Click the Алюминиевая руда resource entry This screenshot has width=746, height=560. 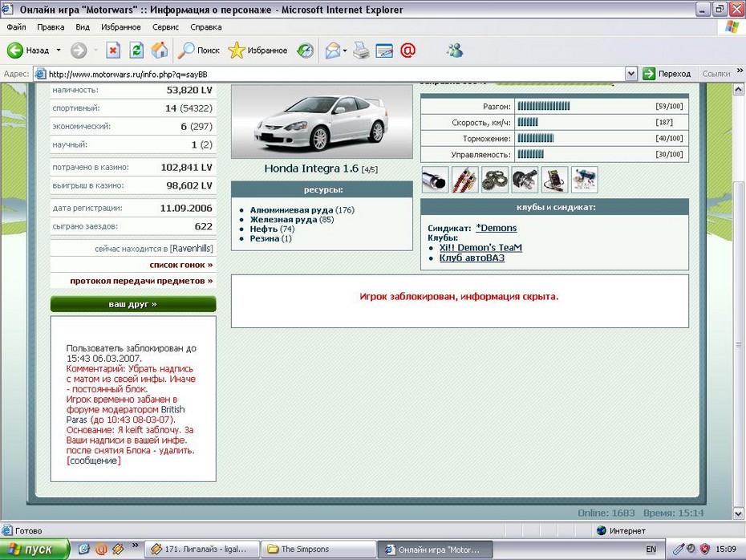click(x=302, y=210)
